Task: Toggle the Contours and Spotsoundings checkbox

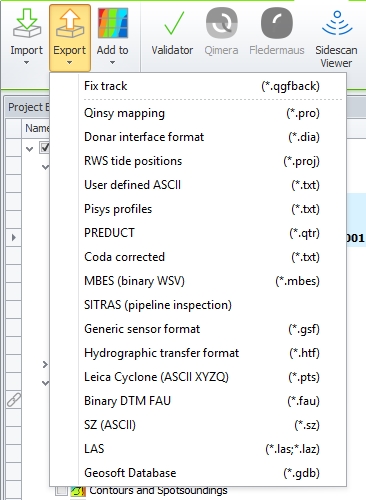Action: [61, 491]
